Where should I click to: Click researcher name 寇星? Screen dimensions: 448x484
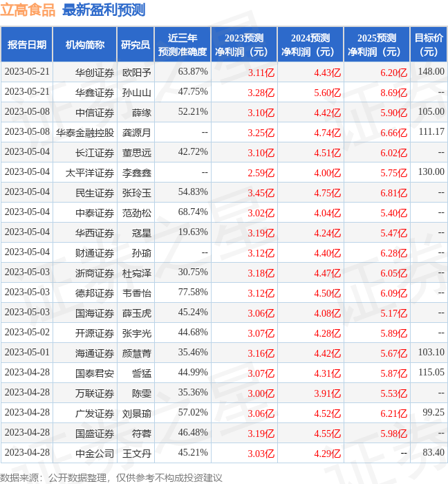[142, 234]
